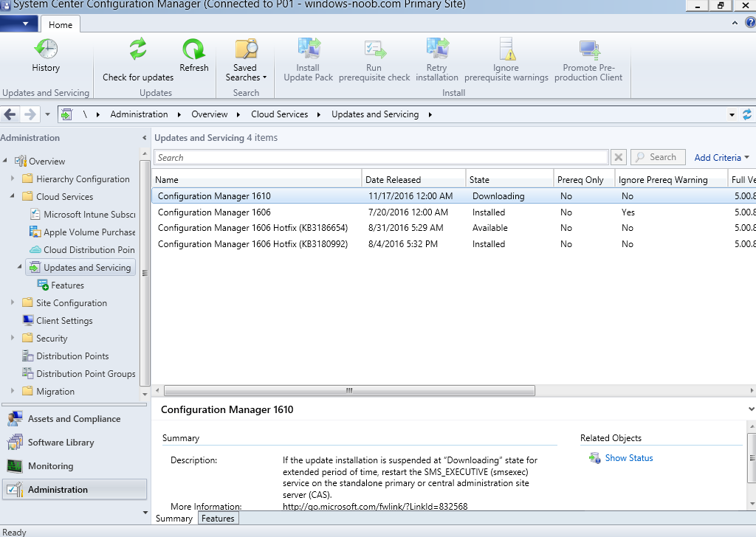Switch to Summary bottom tab
Screen dimensions: 756x537
click(174, 519)
